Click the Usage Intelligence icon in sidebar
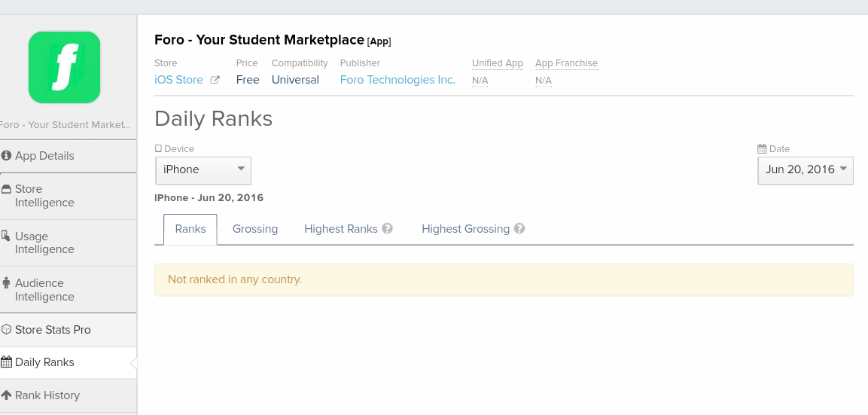The image size is (868, 415). click(6, 236)
